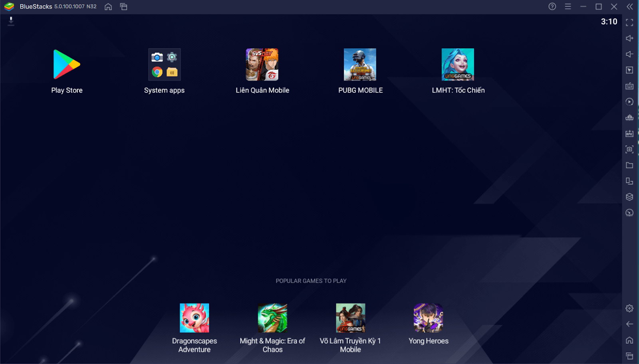Toggle fullscreen mode in sidebar
Viewport: 639px width, 364px height.
pyautogui.click(x=629, y=23)
